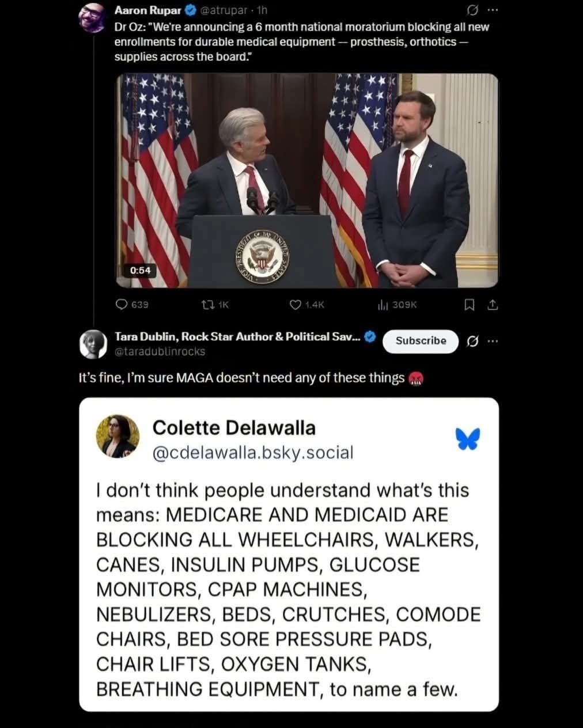
Task: Play the Dr Oz press conference video
Action: 306,180
